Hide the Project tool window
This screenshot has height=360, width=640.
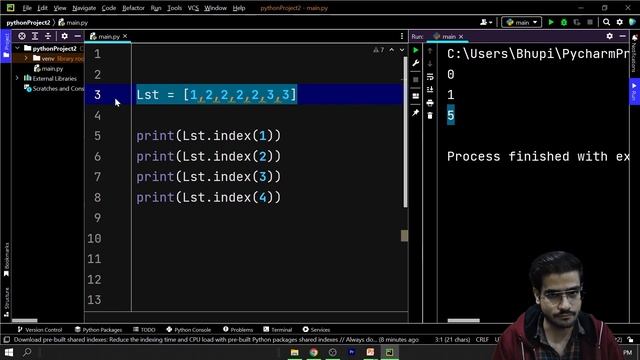click(78, 36)
